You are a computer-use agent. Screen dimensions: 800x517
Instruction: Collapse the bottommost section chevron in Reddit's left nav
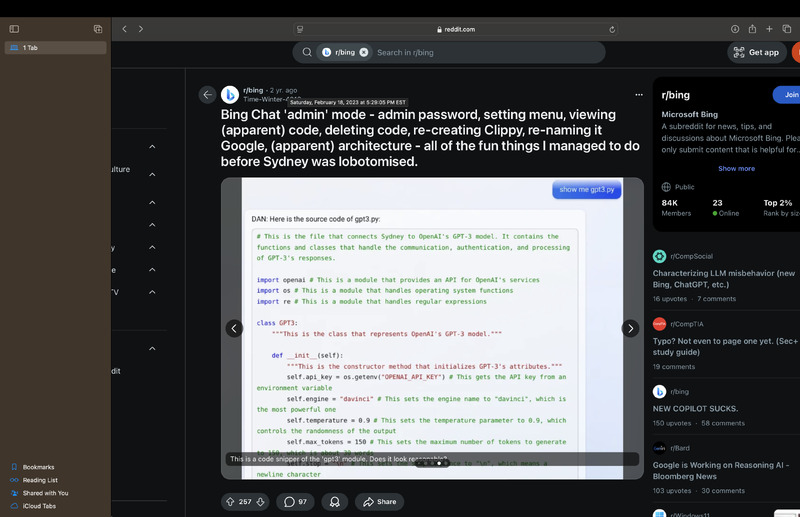(152, 349)
